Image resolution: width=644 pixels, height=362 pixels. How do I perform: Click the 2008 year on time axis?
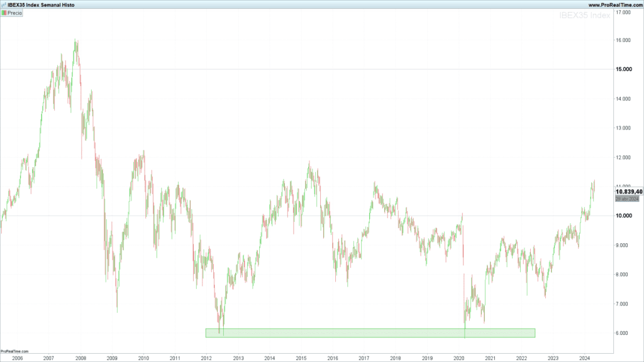(80, 358)
